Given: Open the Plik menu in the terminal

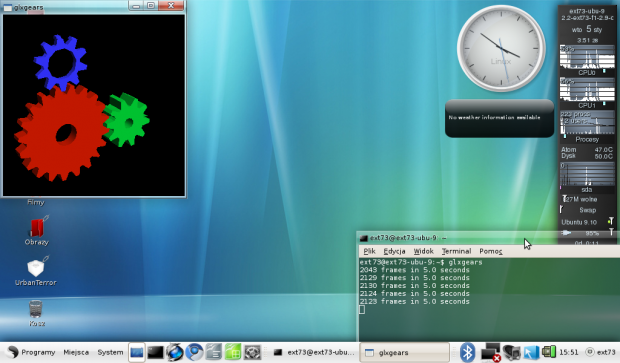Looking at the screenshot, I should click(x=369, y=251).
